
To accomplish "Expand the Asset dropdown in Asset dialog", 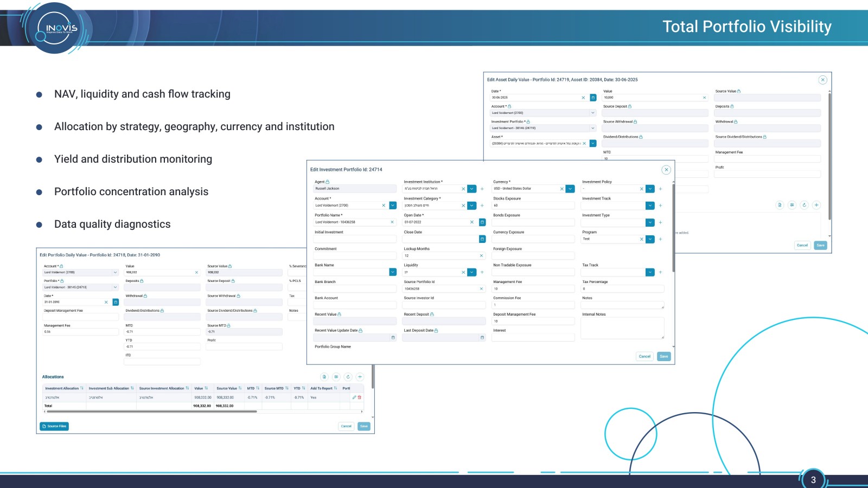I will (593, 143).
